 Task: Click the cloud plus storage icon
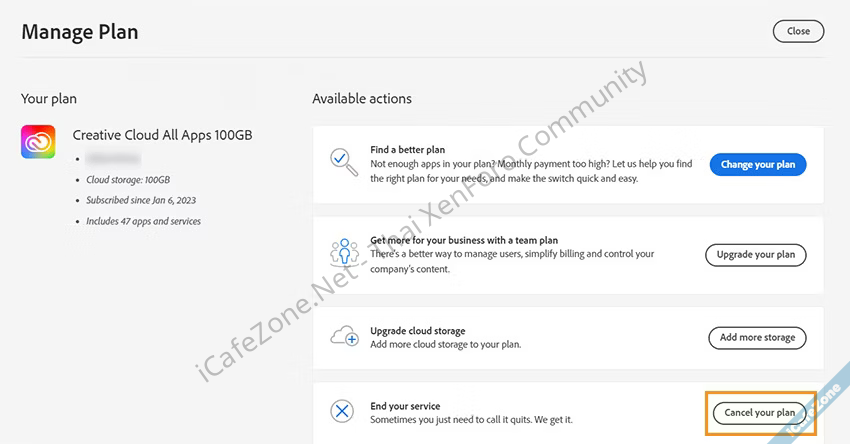point(343,337)
